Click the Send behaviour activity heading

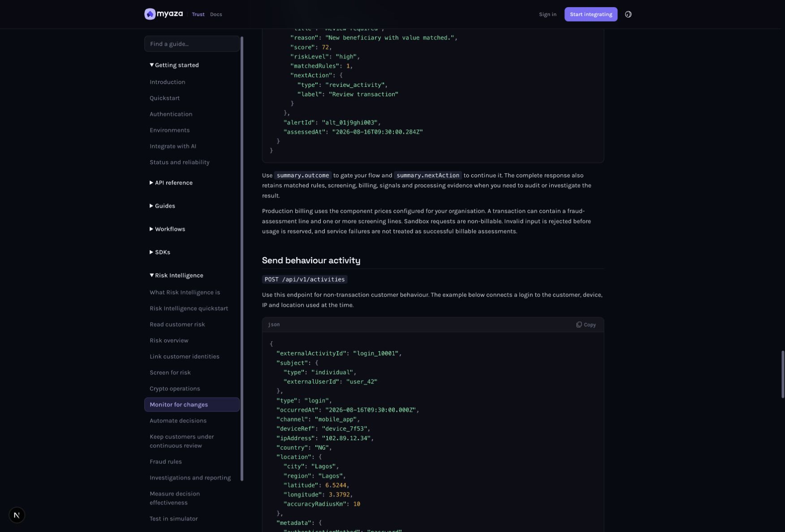tap(311, 261)
